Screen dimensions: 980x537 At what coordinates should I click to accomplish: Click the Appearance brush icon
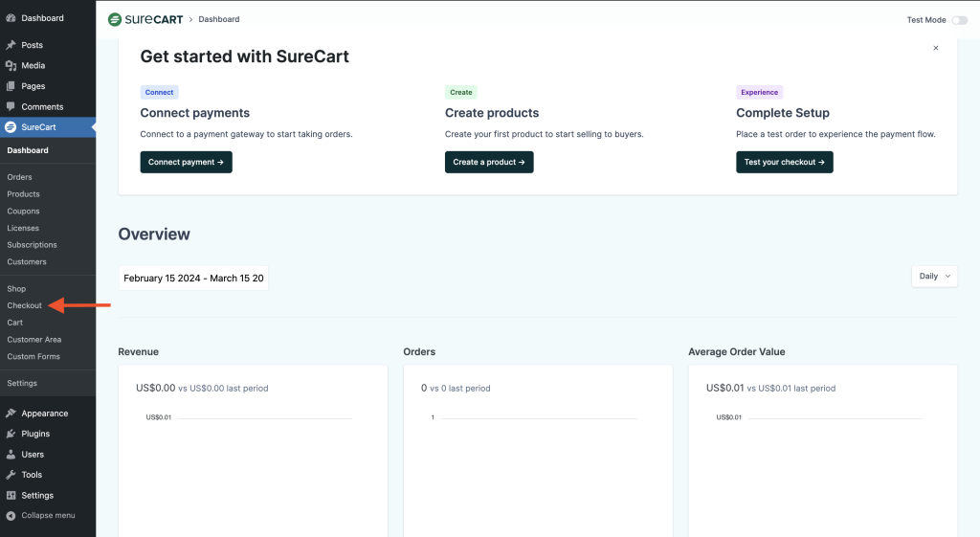coord(11,414)
